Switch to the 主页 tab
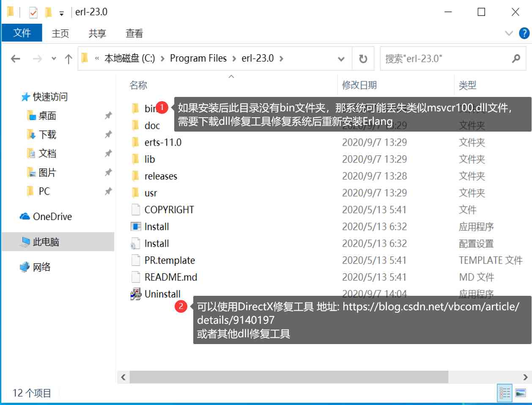This screenshot has width=532, height=405. coord(60,33)
